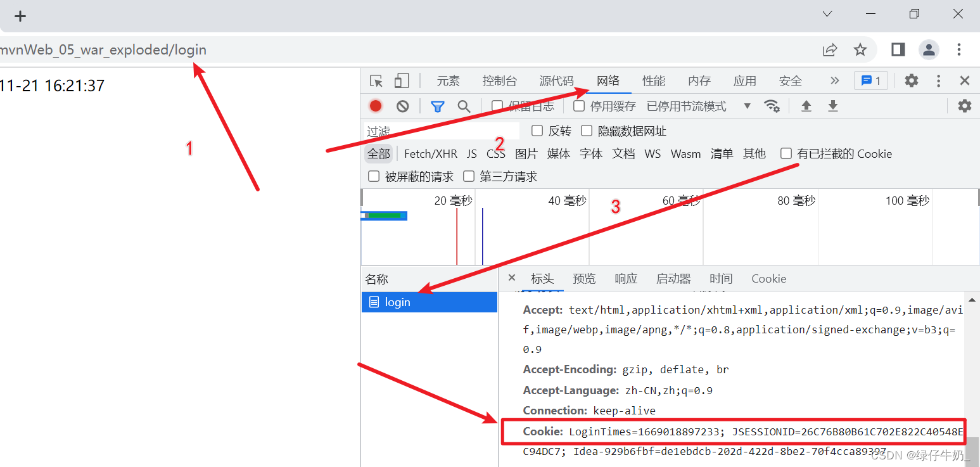Open network search magnifier icon
The width and height of the screenshot is (980, 467).
pyautogui.click(x=464, y=106)
